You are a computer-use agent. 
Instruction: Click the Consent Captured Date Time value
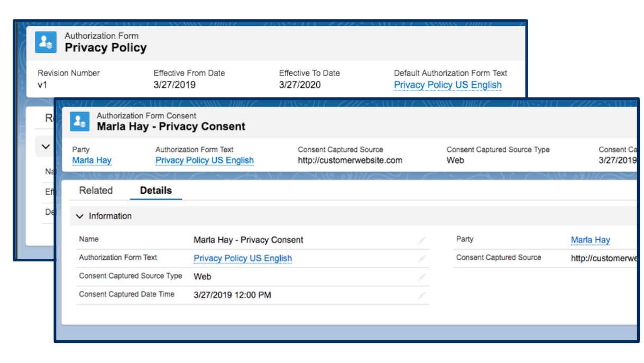[232, 295]
